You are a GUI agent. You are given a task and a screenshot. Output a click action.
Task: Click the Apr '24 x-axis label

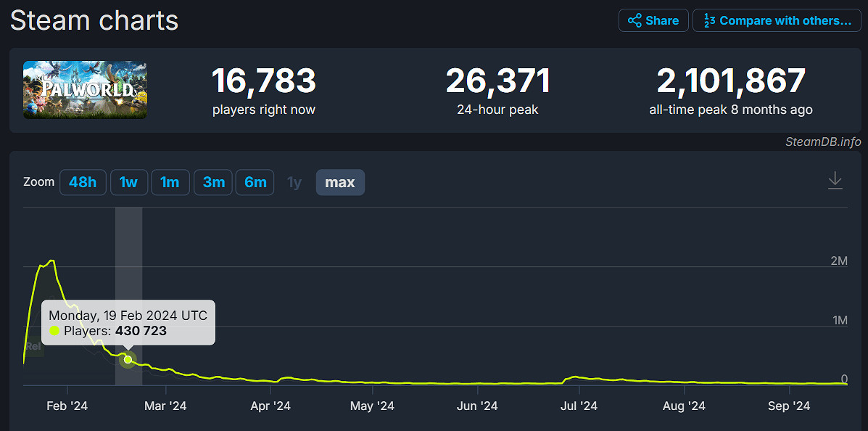[x=270, y=406]
